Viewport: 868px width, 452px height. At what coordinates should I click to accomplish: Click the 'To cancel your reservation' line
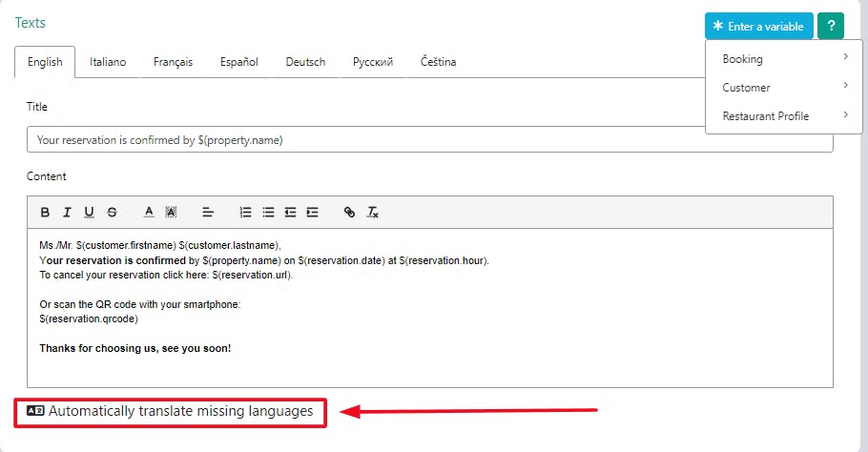[x=166, y=275]
